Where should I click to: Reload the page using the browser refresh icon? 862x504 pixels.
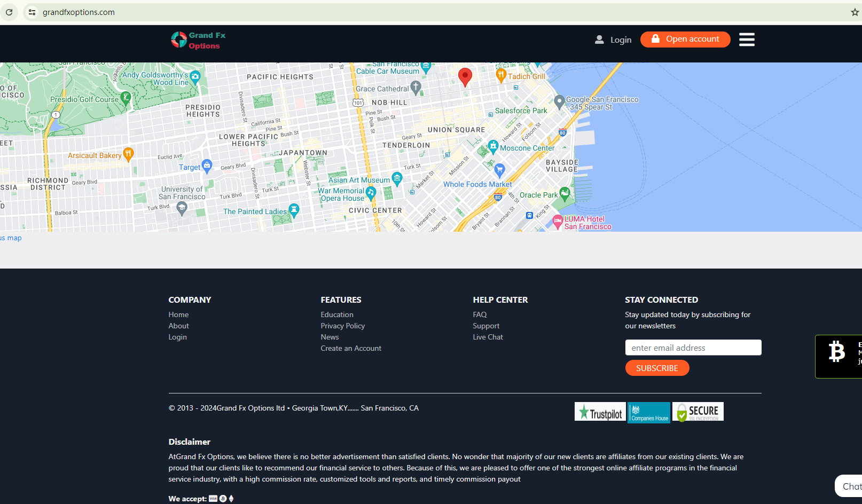pos(9,12)
